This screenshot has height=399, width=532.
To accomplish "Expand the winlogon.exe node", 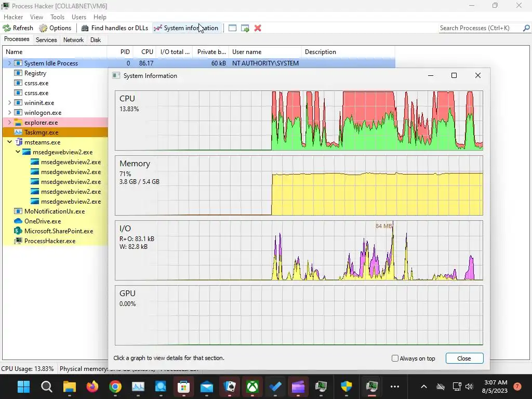I will [x=9, y=112].
